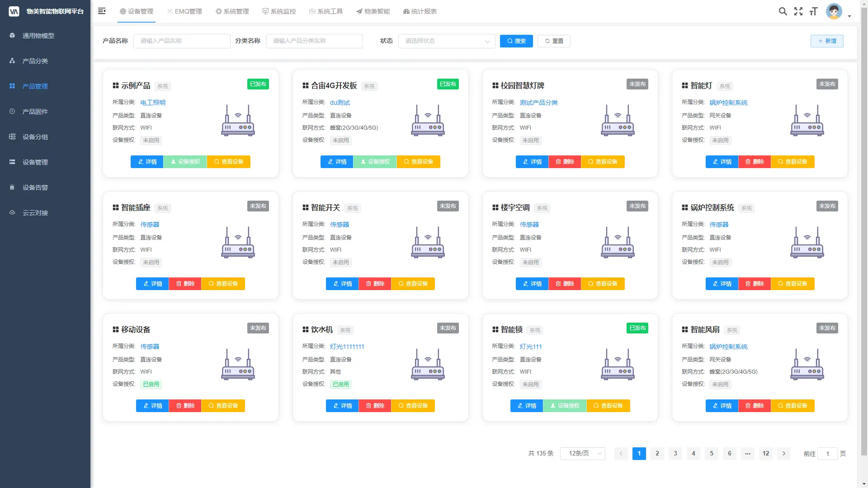This screenshot has height=488, width=868.
Task: Open the 设备分组 page
Action: point(34,137)
